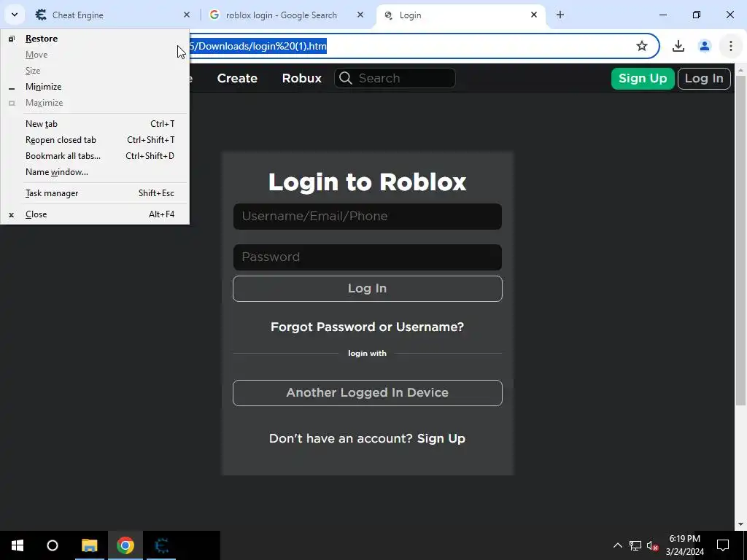Open Forgot Password or Username link

tap(368, 327)
